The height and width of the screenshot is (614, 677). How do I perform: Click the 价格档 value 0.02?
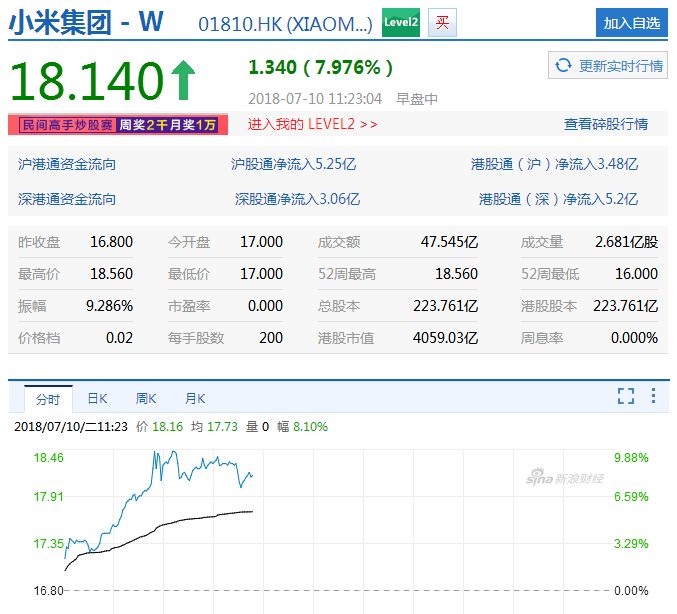click(x=119, y=338)
